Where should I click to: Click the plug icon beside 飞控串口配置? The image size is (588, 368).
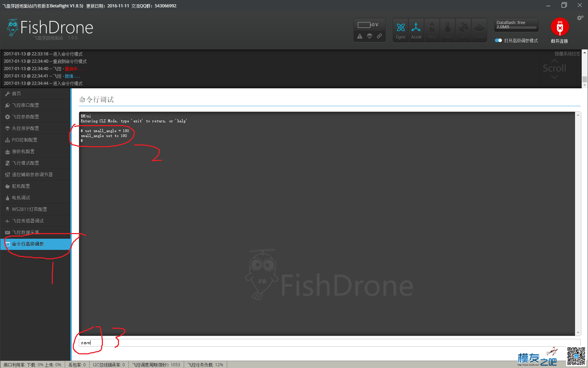(x=7, y=105)
